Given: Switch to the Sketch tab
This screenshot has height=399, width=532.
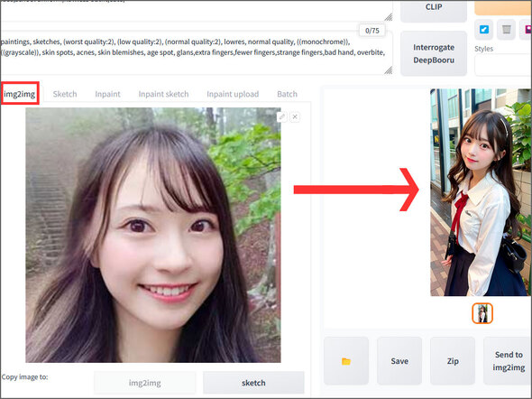Looking at the screenshot, I should (65, 94).
